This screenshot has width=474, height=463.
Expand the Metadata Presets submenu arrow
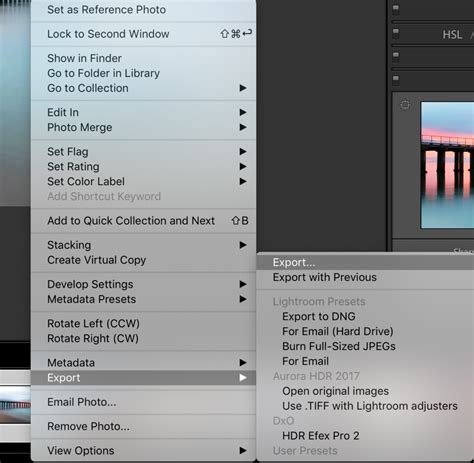(x=243, y=299)
